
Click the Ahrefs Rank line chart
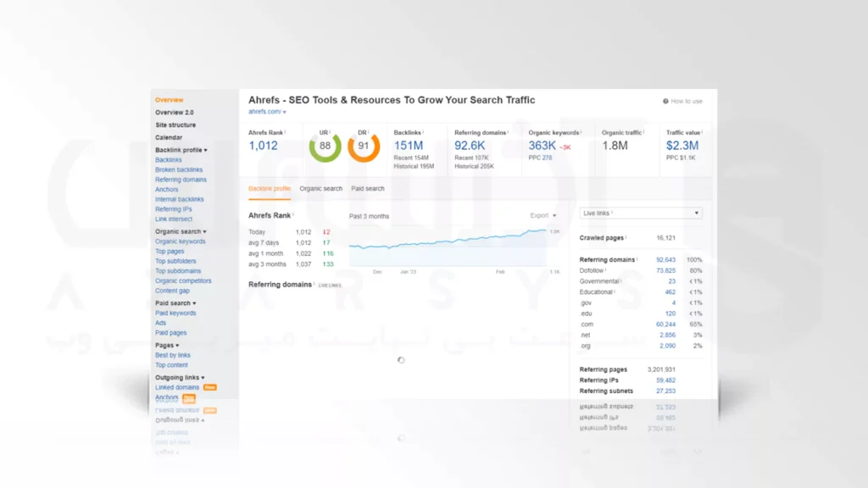point(448,247)
